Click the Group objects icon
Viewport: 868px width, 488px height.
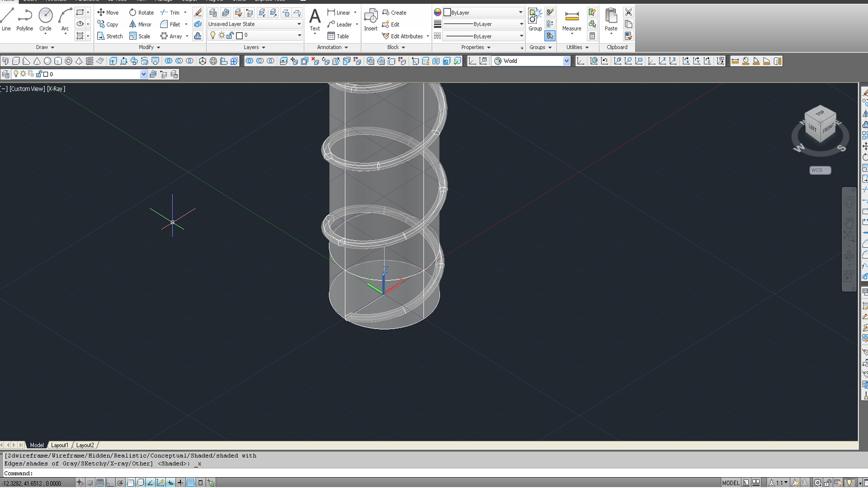click(x=535, y=19)
